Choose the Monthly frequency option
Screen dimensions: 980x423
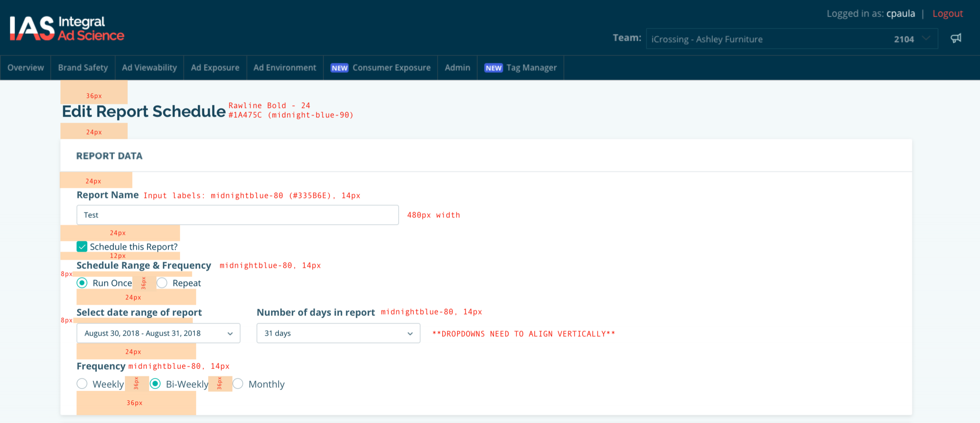click(238, 383)
